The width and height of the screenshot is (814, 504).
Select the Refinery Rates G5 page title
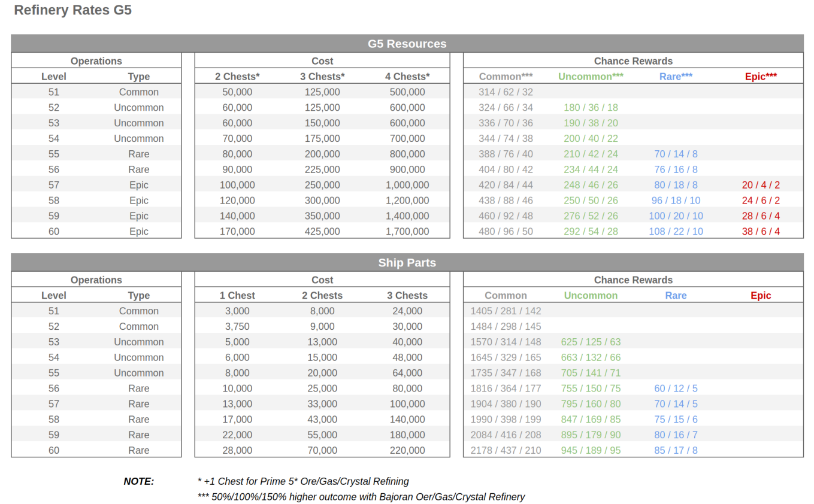pos(72,10)
